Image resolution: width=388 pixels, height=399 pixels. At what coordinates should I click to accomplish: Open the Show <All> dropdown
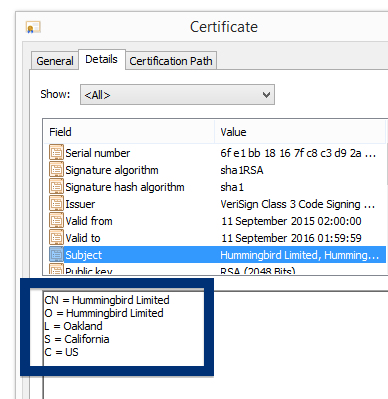[x=177, y=95]
